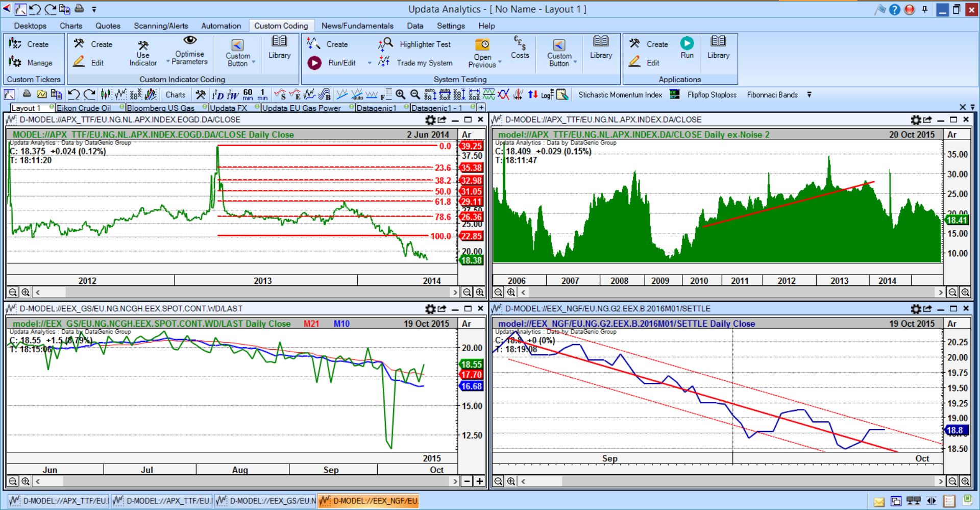Click the help question mark icon
Viewport: 980px width, 510px height.
point(894,9)
